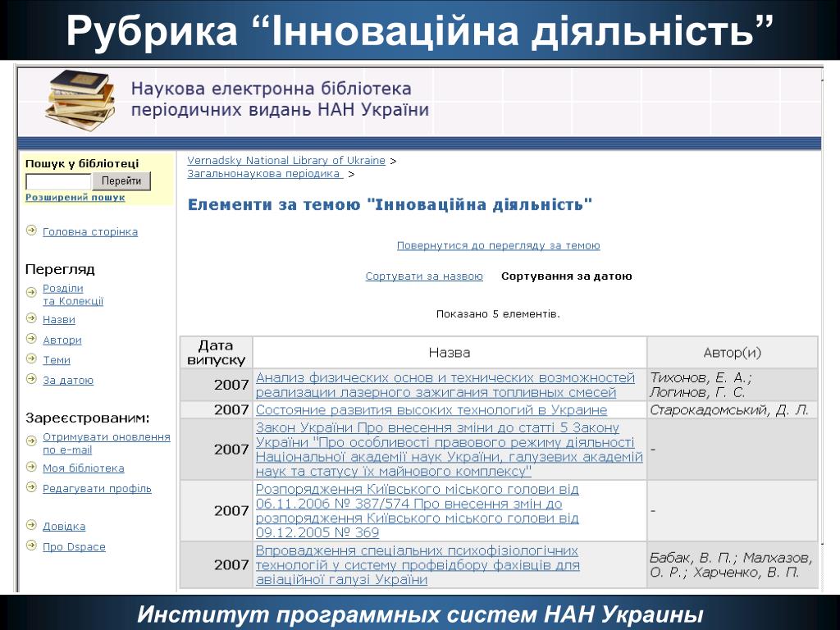The height and width of the screenshot is (630, 840).
Task: Open Закон України Про внесення зміни link
Action: pos(449,450)
